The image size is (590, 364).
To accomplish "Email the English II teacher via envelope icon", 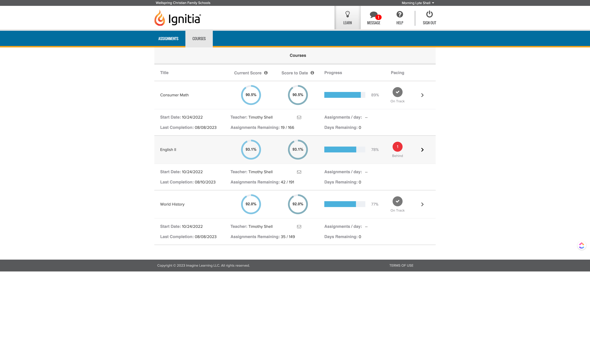I will 299,172.
